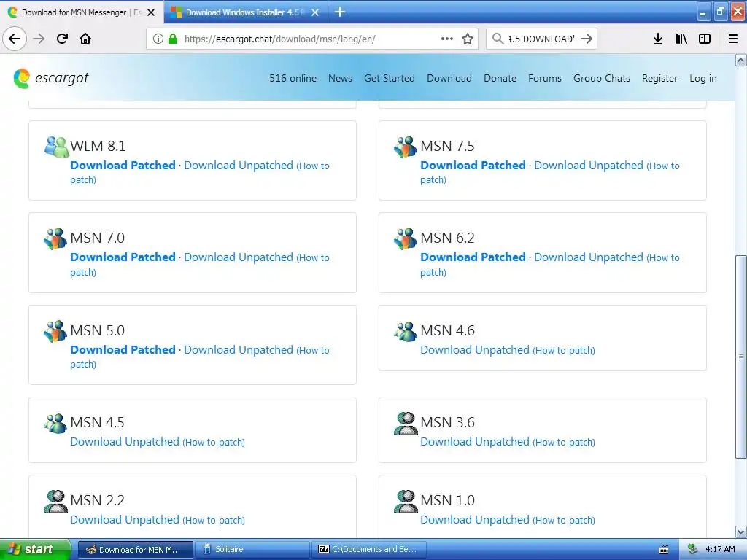Open How to patch for MSN 4.5
Image resolution: width=747 pixels, height=560 pixels.
214,442
